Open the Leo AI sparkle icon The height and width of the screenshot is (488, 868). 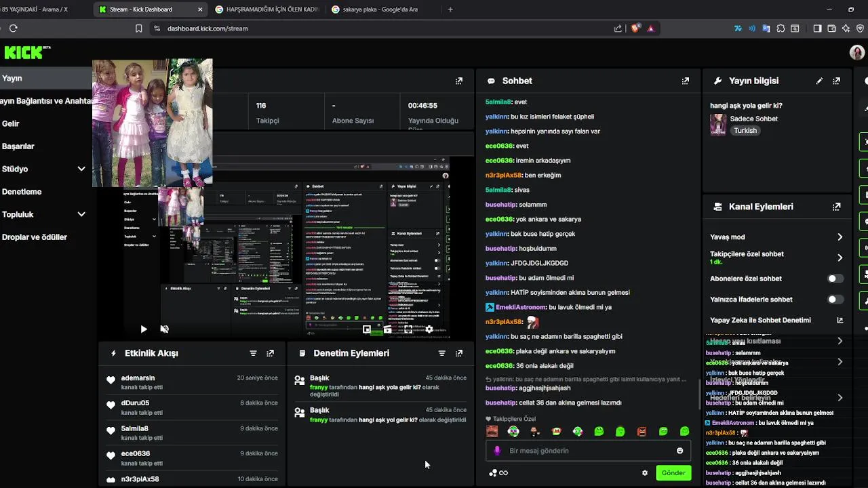tap(846, 28)
